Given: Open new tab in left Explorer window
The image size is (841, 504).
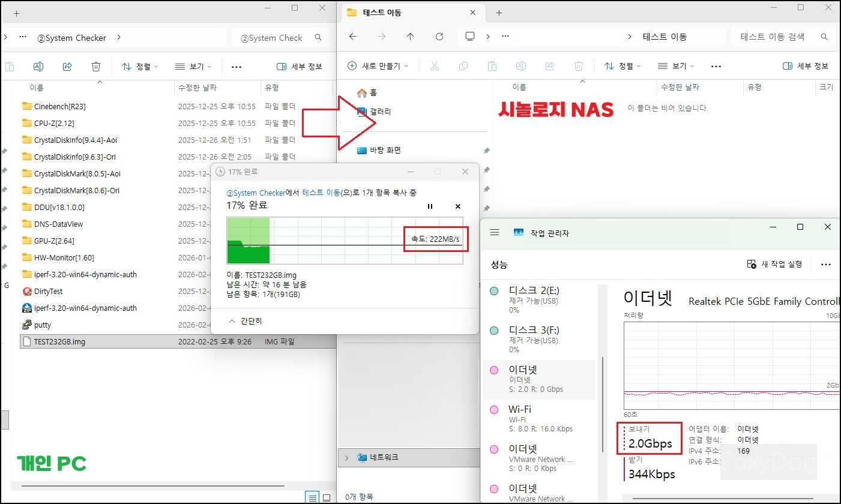Looking at the screenshot, I should 16,13.
